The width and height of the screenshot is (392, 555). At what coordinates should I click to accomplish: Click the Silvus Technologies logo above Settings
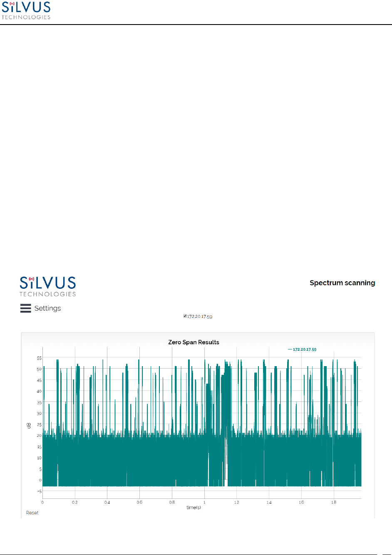[x=48, y=287]
